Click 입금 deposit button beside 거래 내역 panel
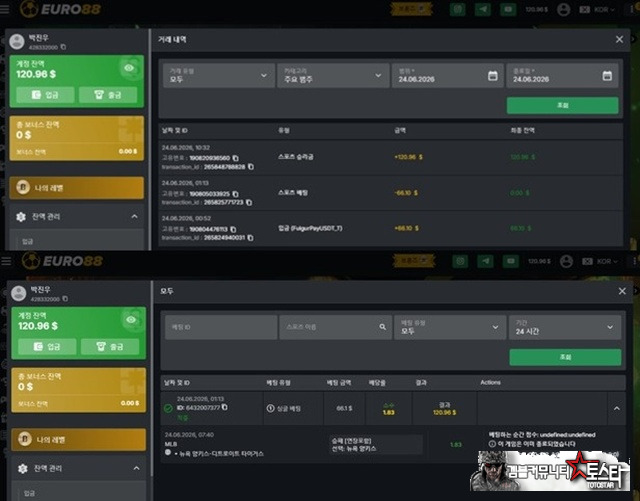This screenshot has width=640, height=501. tap(45, 95)
